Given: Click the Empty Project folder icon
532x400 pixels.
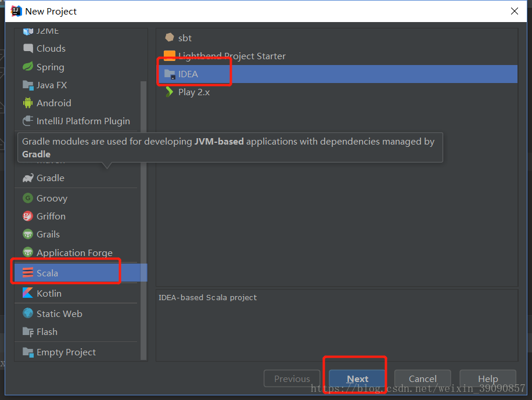Looking at the screenshot, I should coord(28,352).
